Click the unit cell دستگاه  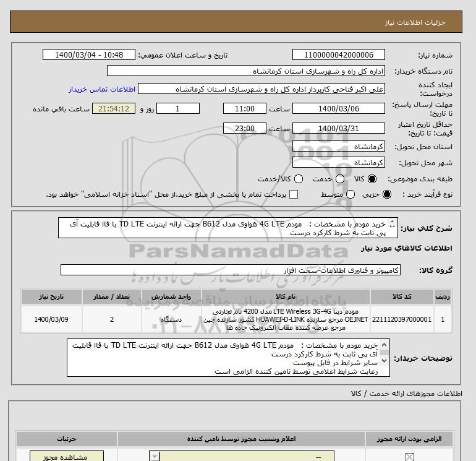[x=171, y=319]
